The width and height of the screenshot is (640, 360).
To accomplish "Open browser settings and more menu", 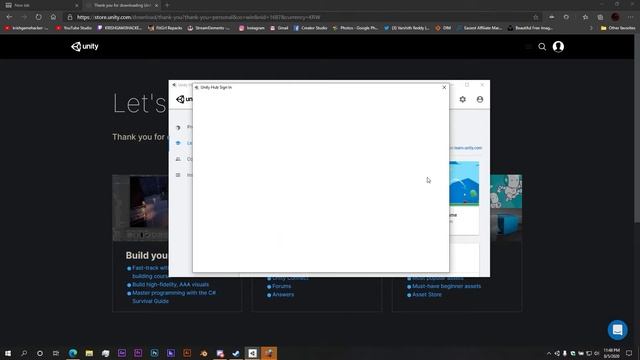I will pos(631,17).
